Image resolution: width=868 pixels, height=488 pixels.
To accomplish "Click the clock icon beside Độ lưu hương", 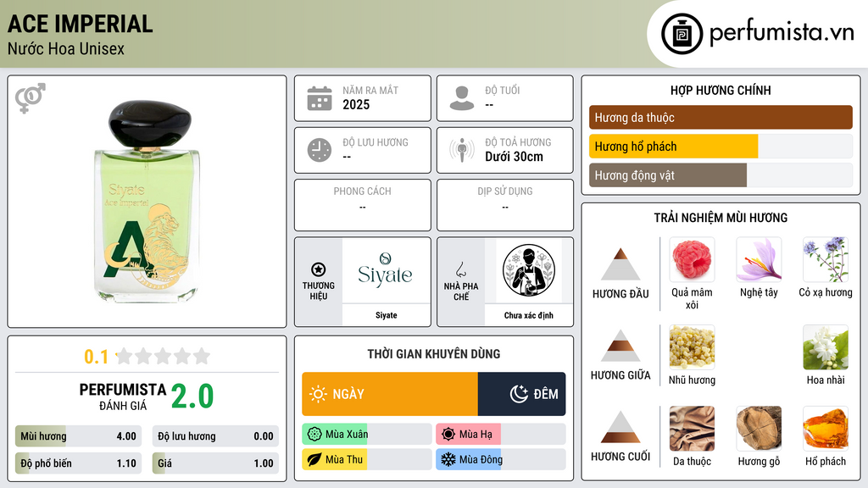I will tap(320, 150).
